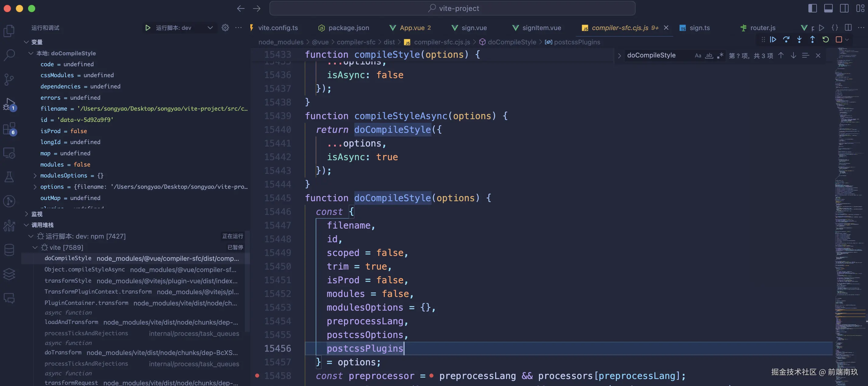
Task: Expand the modulesOptions variable
Action: pyautogui.click(x=35, y=175)
